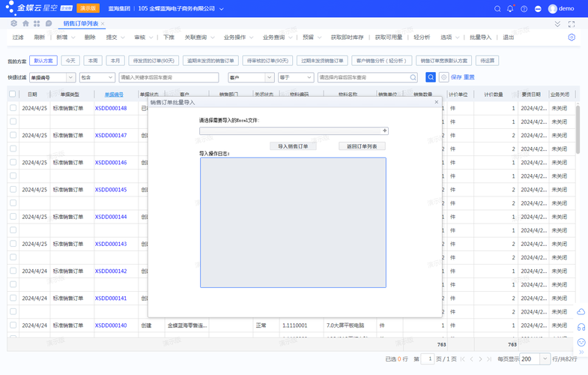
Task: Focus the quick filter keyword input
Action: 169,77
